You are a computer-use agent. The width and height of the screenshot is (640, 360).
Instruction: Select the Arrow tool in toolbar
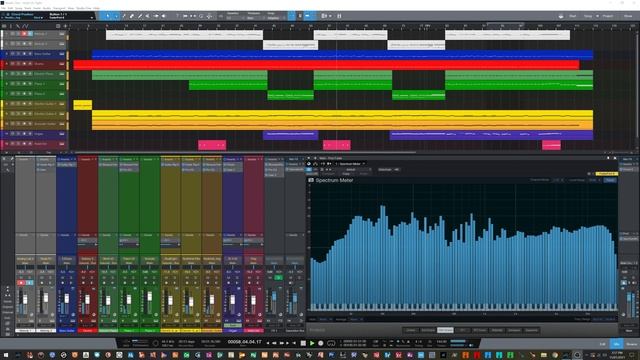108,16
